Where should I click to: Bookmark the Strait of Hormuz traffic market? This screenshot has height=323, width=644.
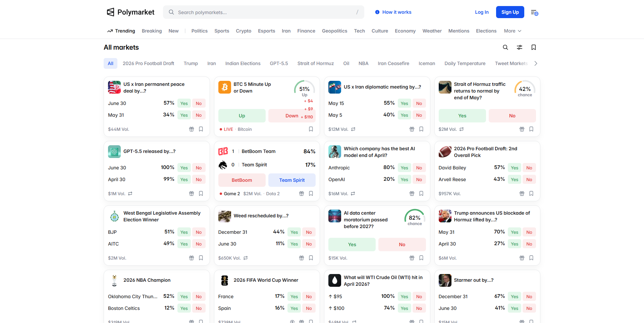(531, 129)
